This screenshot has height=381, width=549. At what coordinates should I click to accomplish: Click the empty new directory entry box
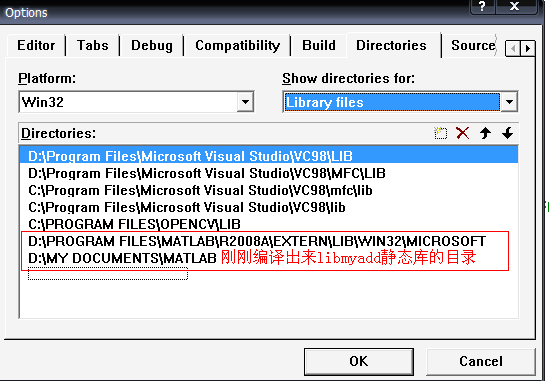click(108, 274)
